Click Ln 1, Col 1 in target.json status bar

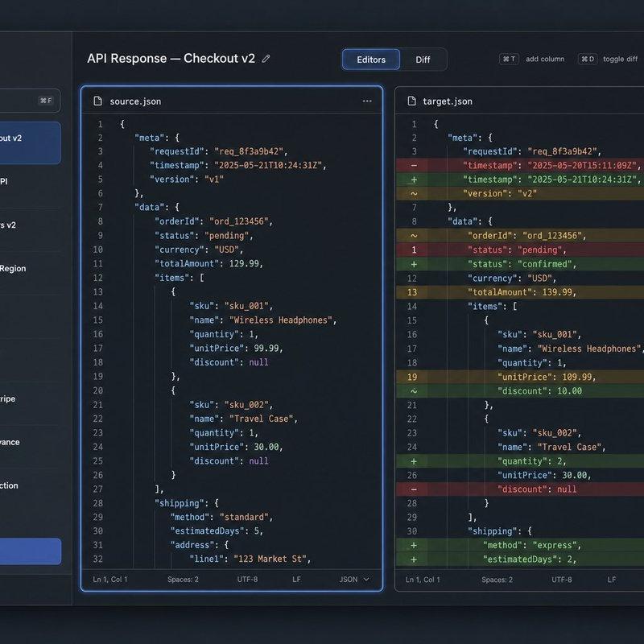(x=423, y=580)
